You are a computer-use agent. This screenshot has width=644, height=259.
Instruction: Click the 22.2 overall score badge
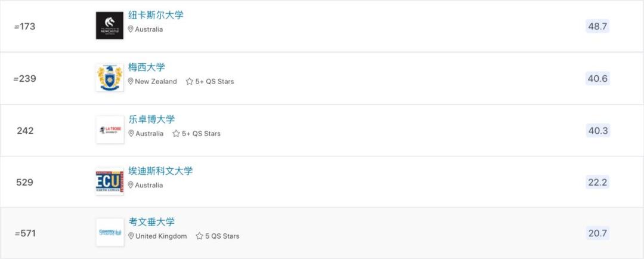tap(597, 182)
